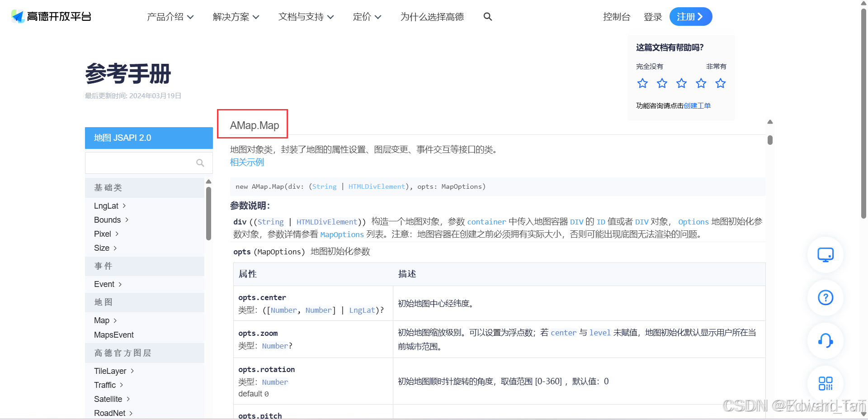
Task: Click the AMap.Map heading
Action: click(255, 125)
